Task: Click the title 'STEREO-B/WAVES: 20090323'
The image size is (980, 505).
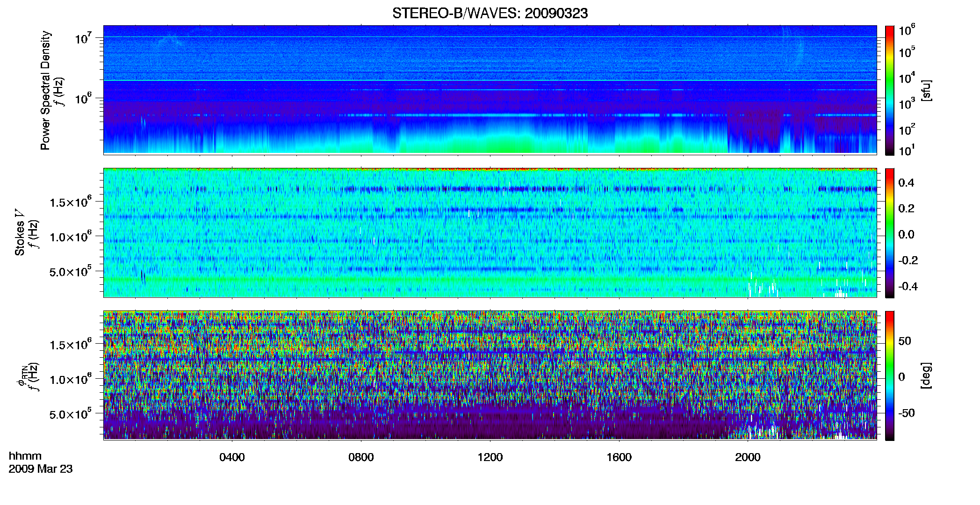Action: tap(490, 13)
